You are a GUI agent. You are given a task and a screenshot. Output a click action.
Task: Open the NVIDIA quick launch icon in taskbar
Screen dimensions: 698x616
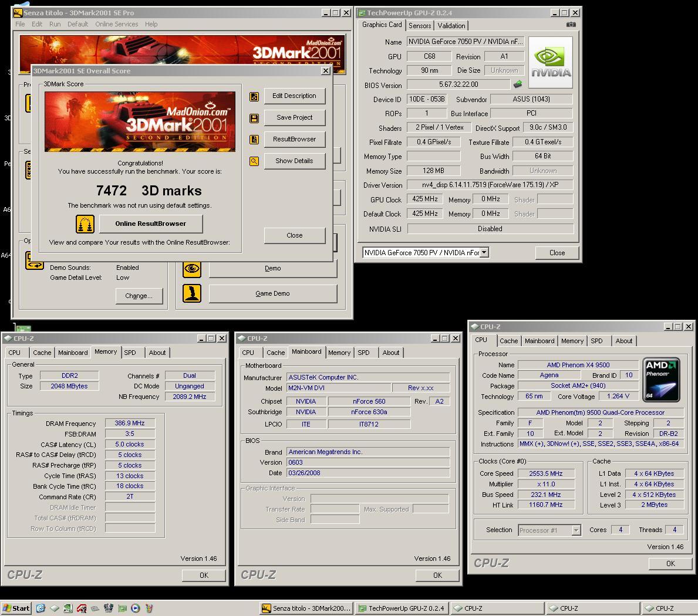click(68, 608)
